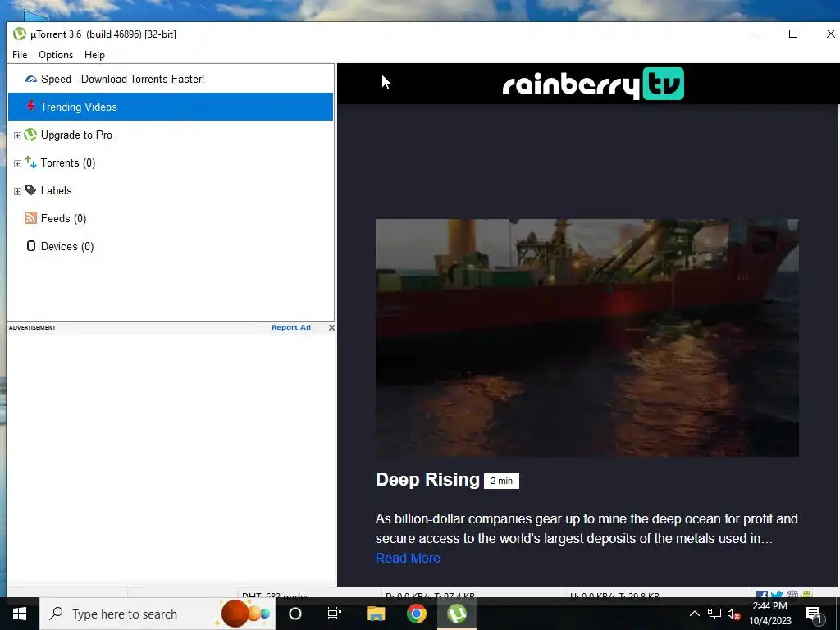The height and width of the screenshot is (630, 840).
Task: Open the notification center icon
Action: tap(815, 614)
